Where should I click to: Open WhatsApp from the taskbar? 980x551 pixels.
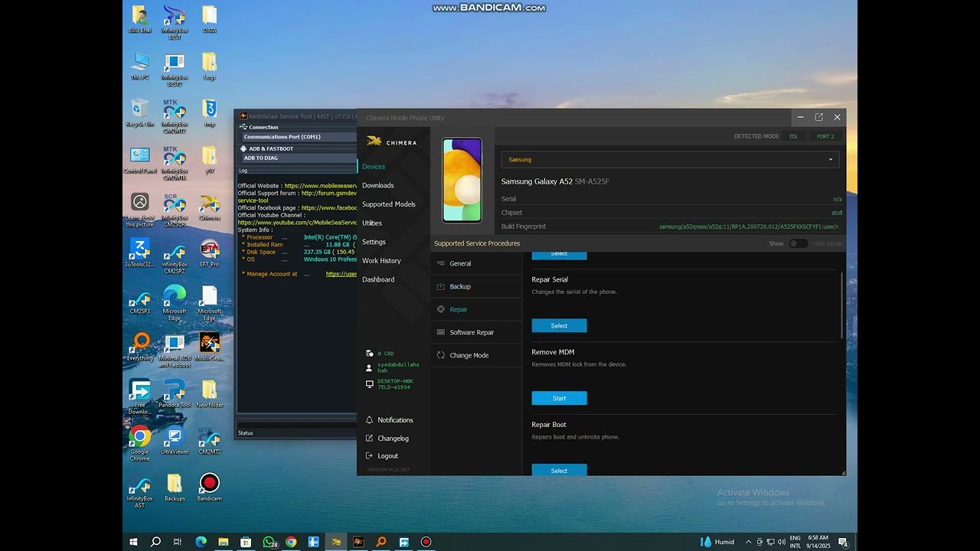pyautogui.click(x=269, y=542)
